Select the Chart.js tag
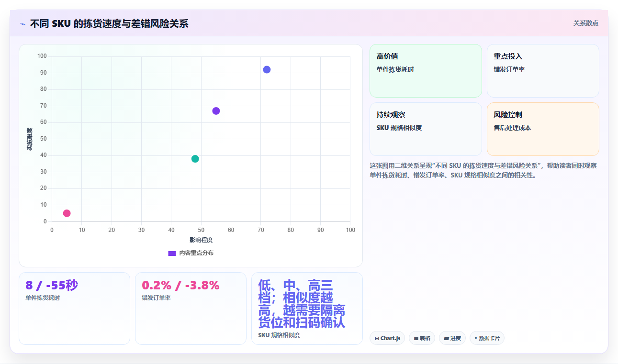 (x=387, y=338)
